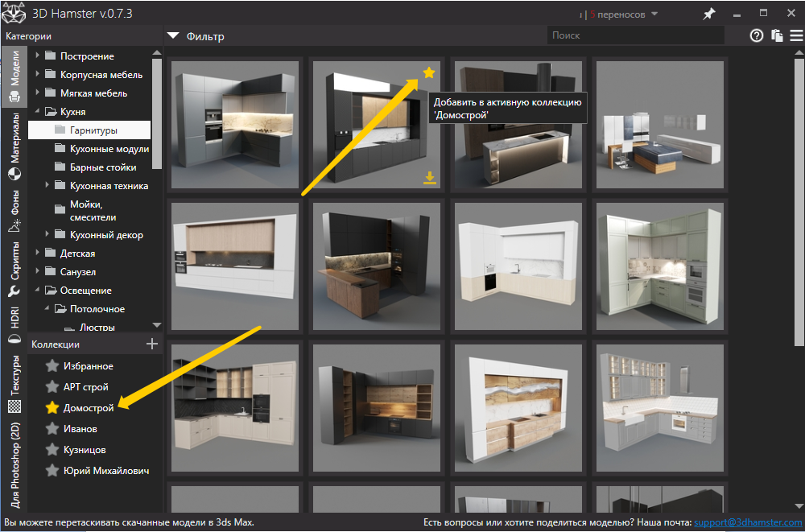Click the copy/paste documents icon near search
805x532 pixels.
[778, 35]
